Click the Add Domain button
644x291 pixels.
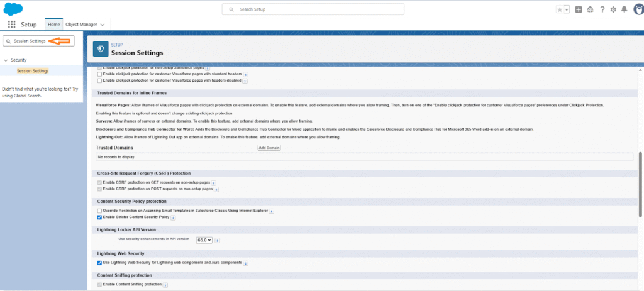(269, 148)
